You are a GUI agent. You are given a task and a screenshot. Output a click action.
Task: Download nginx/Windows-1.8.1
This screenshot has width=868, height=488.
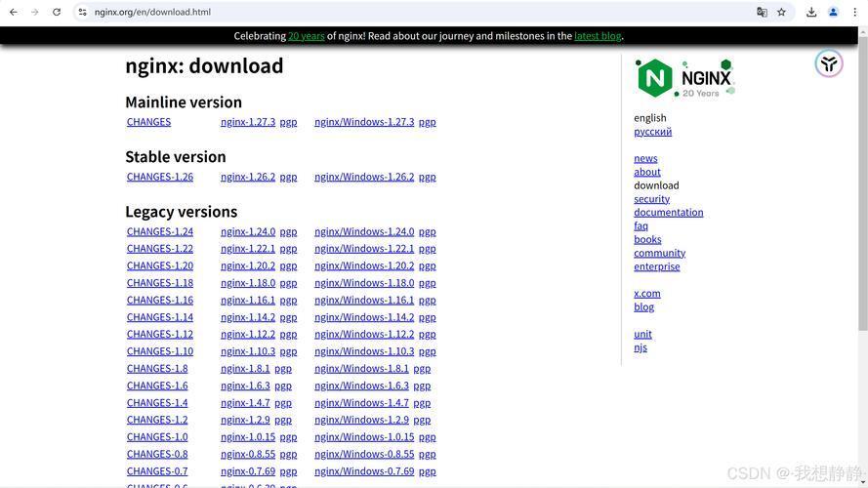click(361, 369)
